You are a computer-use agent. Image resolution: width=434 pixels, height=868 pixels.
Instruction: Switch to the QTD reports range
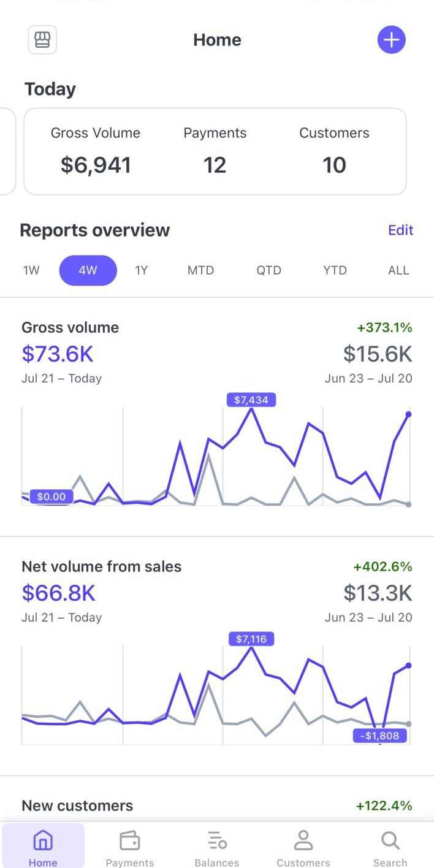pyautogui.click(x=268, y=270)
